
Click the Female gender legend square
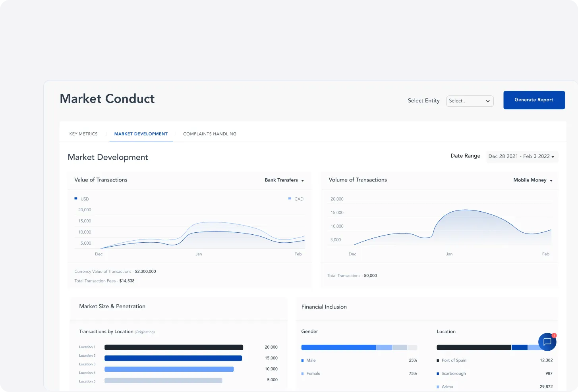click(303, 374)
